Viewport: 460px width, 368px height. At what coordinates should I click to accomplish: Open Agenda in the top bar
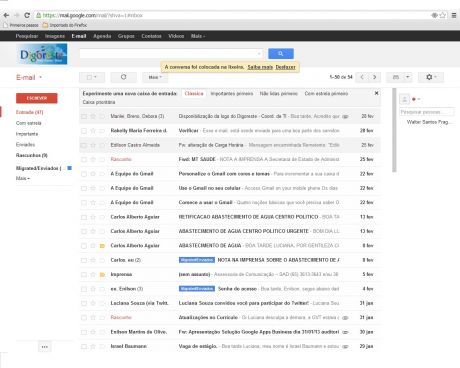tap(102, 36)
